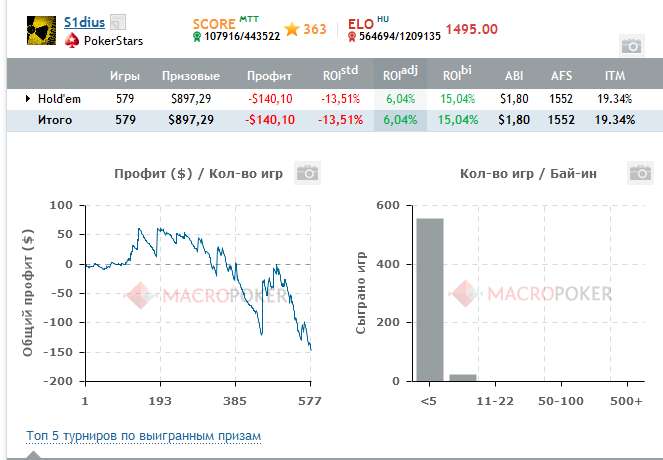Screen dimensions: 663x460
Task: Sort by the ITM column header
Action: pyautogui.click(x=615, y=75)
